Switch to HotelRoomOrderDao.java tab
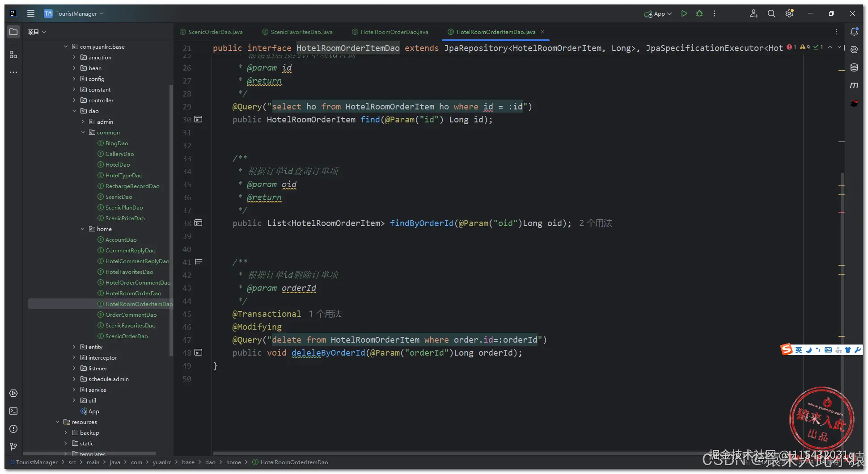 [x=390, y=32]
